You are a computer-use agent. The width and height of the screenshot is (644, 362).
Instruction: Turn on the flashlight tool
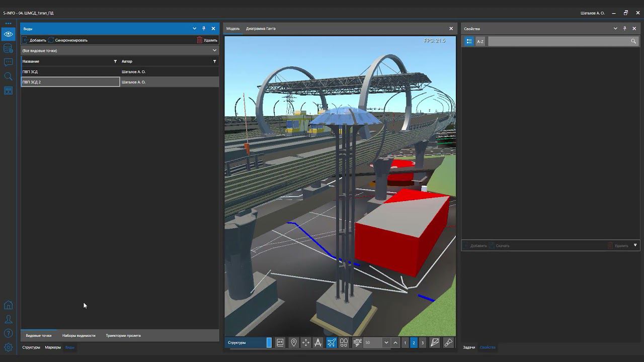point(448,342)
